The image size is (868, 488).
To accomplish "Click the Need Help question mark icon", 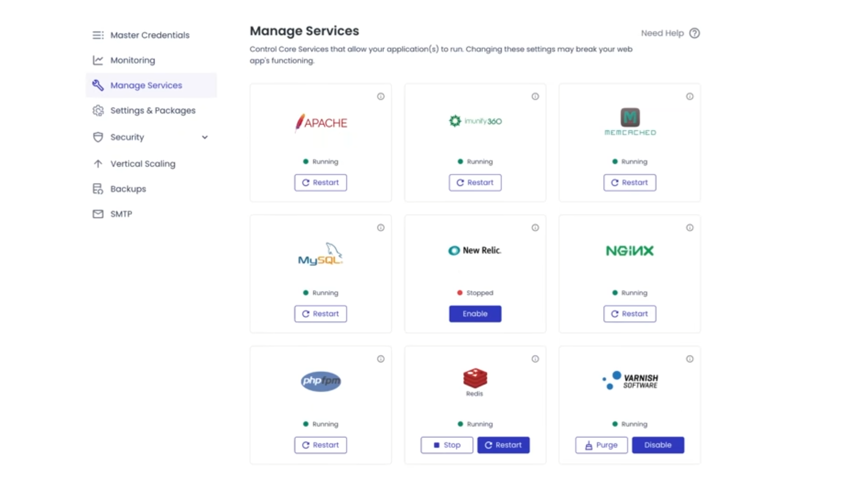I will pyautogui.click(x=695, y=34).
